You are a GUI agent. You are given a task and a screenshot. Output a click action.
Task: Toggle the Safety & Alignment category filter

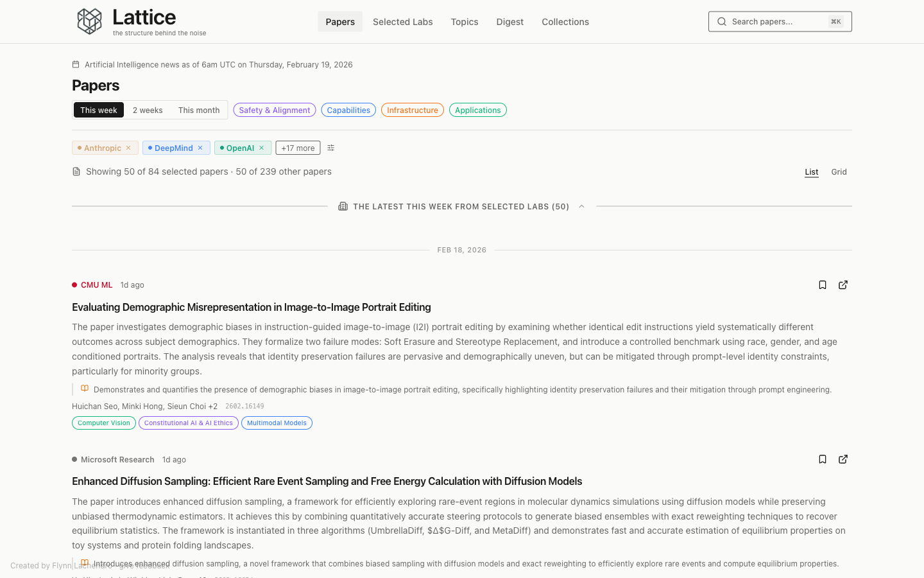point(274,110)
